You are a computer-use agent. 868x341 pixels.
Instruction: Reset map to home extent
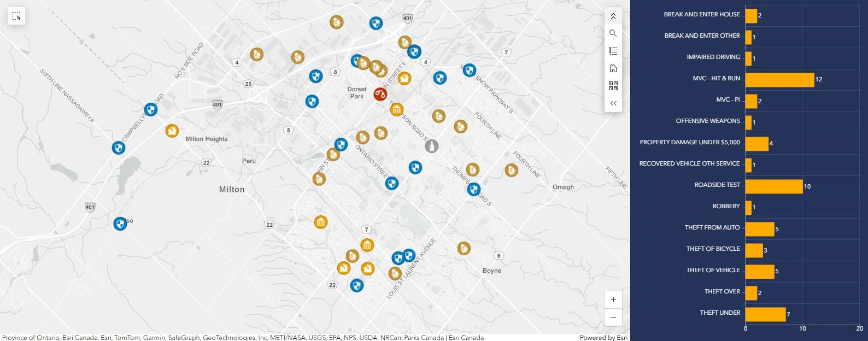tap(613, 68)
